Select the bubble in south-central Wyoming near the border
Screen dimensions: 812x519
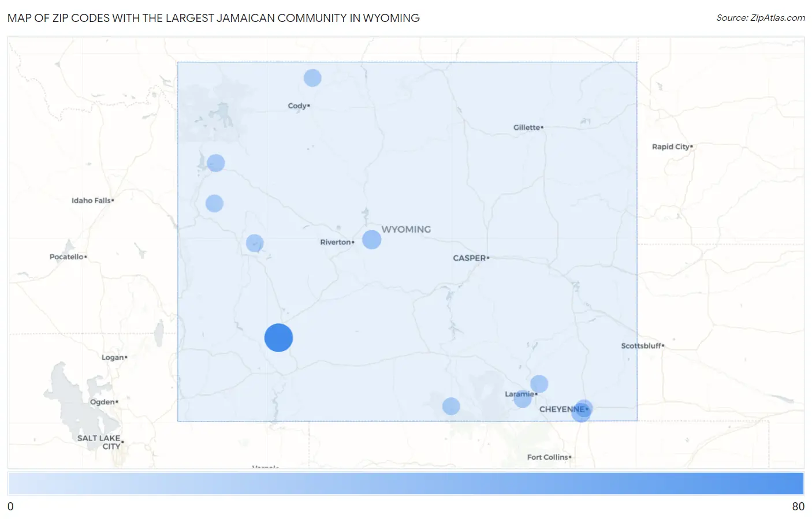[x=451, y=406]
